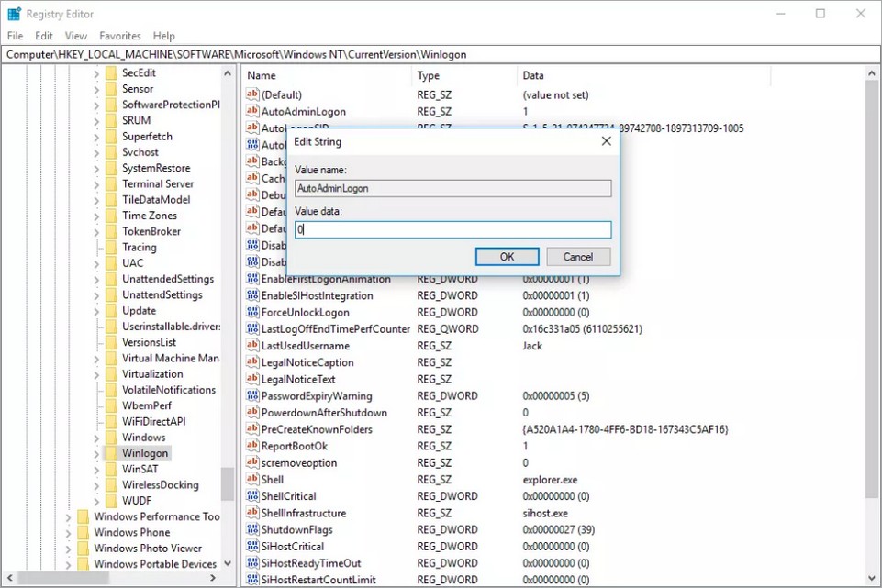
Task: Click the PreCreateKnownFolders string icon
Action: click(252, 429)
